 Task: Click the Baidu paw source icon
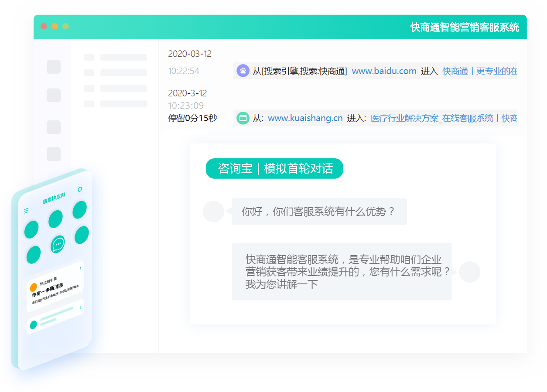pyautogui.click(x=243, y=71)
